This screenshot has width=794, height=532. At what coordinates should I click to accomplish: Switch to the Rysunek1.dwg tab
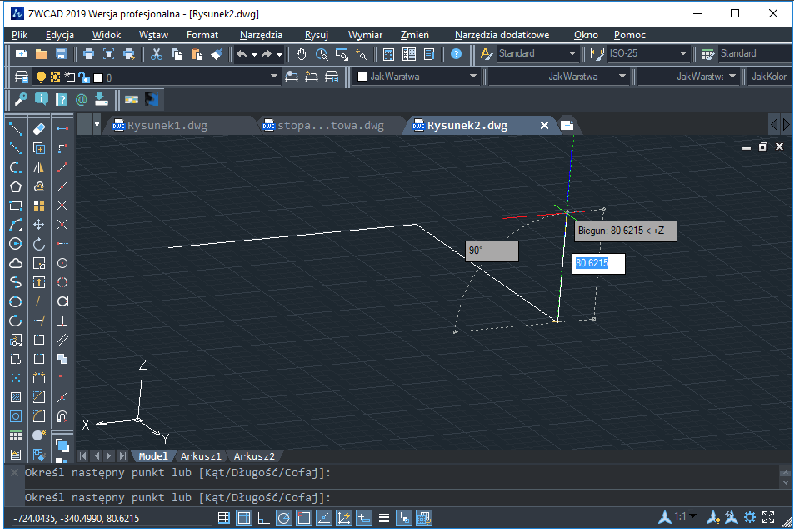pyautogui.click(x=167, y=126)
